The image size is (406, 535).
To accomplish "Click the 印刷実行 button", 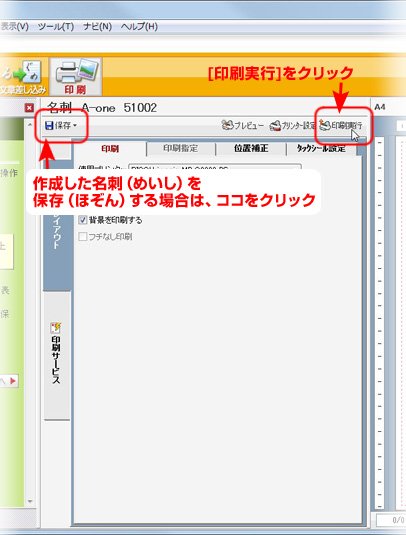I will [x=341, y=126].
